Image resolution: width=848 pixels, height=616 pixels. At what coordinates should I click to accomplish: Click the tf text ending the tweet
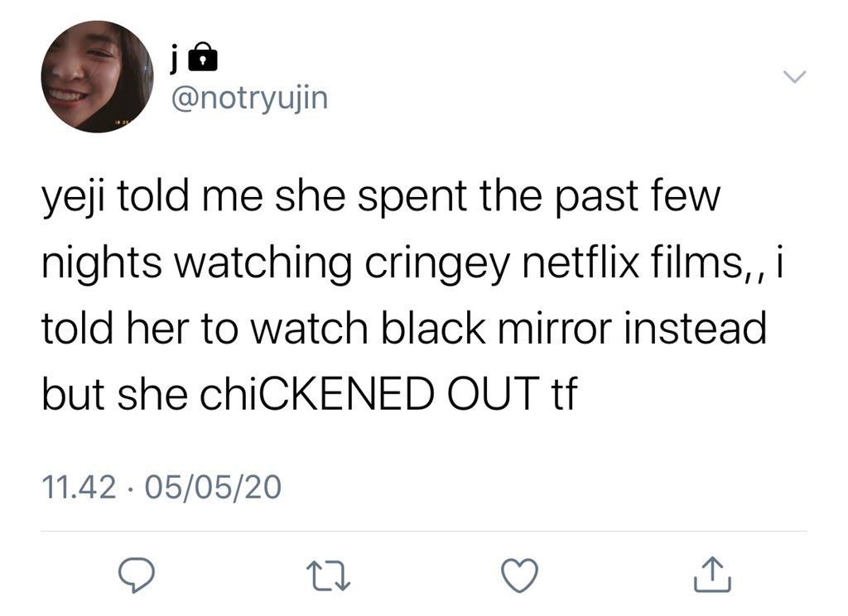pos(563,394)
